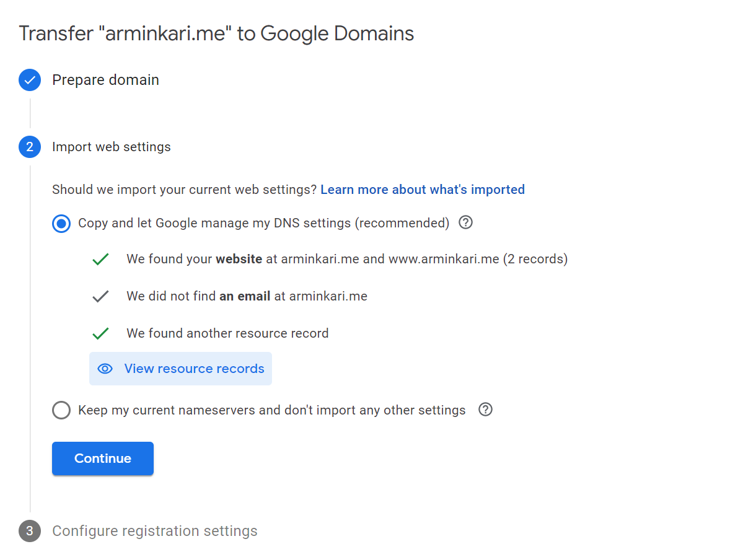Click green checkmark next to website found message
The height and width of the screenshot is (557, 756).
click(100, 259)
